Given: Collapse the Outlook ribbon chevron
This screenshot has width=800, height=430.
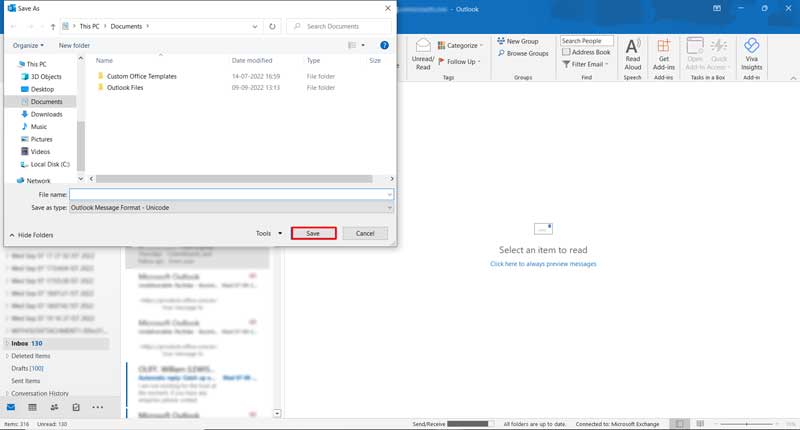Looking at the screenshot, I should pyautogui.click(x=793, y=78).
